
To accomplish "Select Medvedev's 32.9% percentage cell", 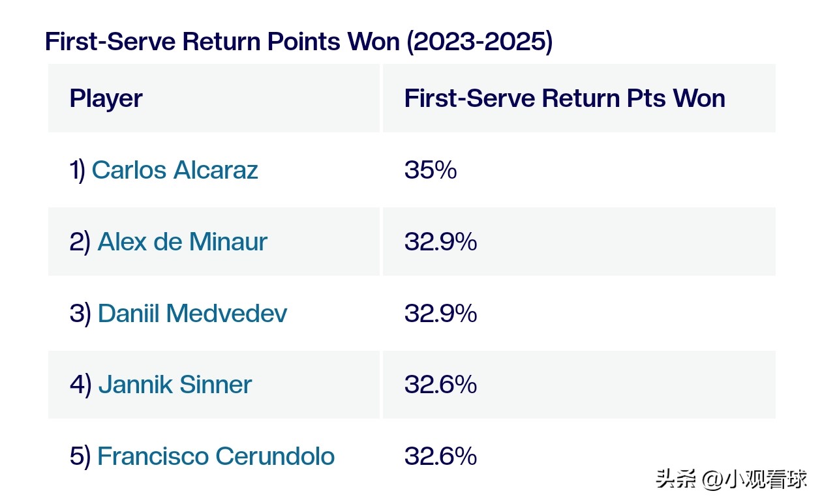I will (440, 314).
